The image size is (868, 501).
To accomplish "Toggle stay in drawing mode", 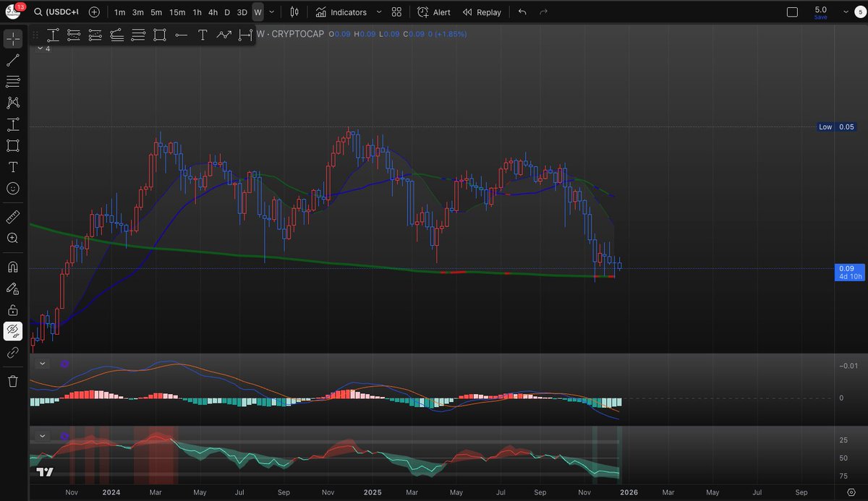I will point(13,288).
